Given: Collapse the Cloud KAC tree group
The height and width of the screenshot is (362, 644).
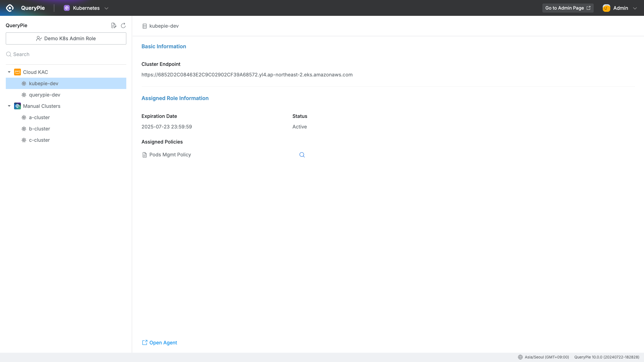Looking at the screenshot, I should [x=9, y=72].
